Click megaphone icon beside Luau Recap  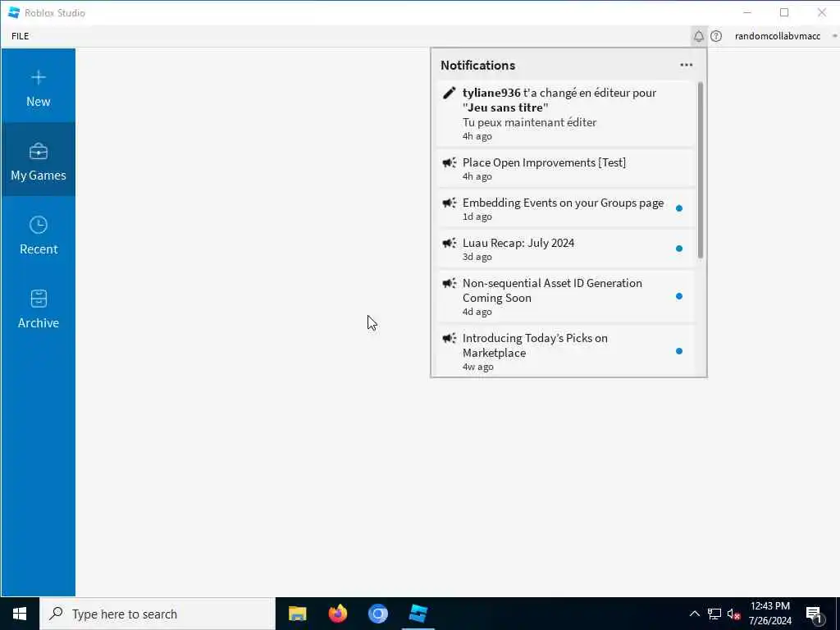[450, 243]
